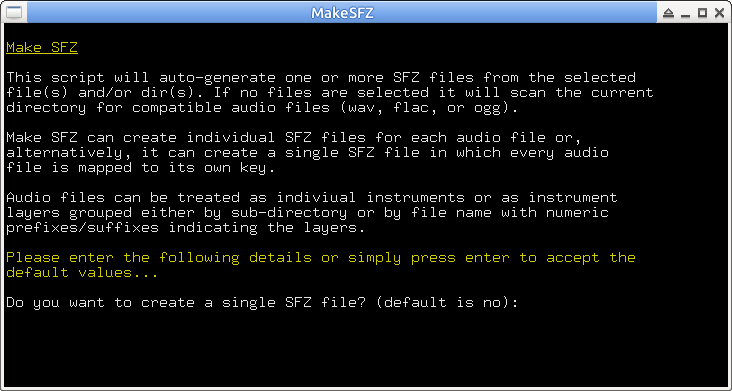Click the empty terminal area below the prompt
The image size is (732, 391).
[x=366, y=348]
